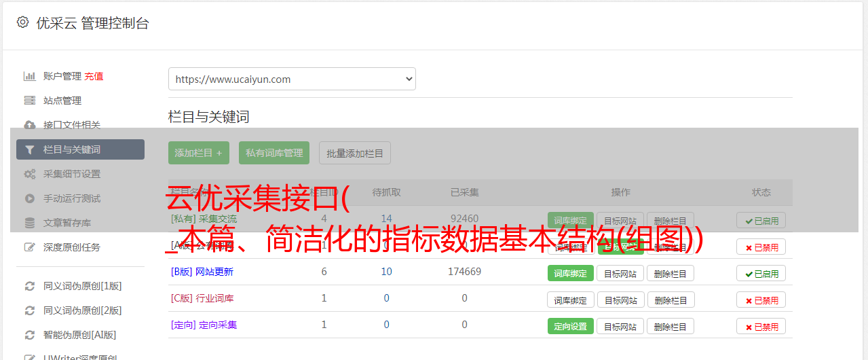
Task: Toggle 已启用 status of 采集交流 row
Action: click(x=761, y=220)
